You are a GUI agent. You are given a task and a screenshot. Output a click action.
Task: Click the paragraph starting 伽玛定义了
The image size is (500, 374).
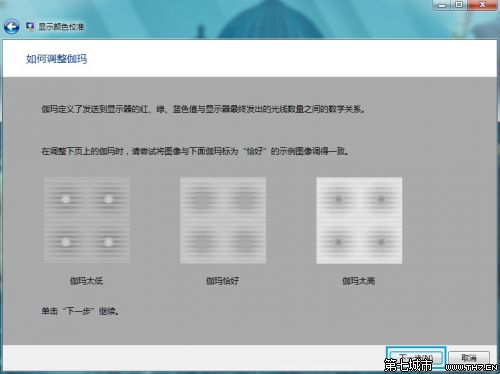tap(203, 109)
